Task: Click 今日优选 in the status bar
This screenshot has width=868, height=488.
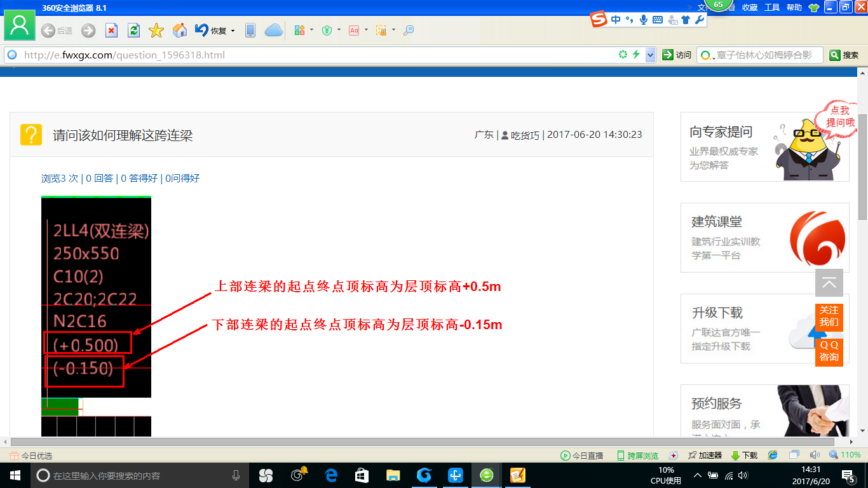Action: pyautogui.click(x=31, y=456)
